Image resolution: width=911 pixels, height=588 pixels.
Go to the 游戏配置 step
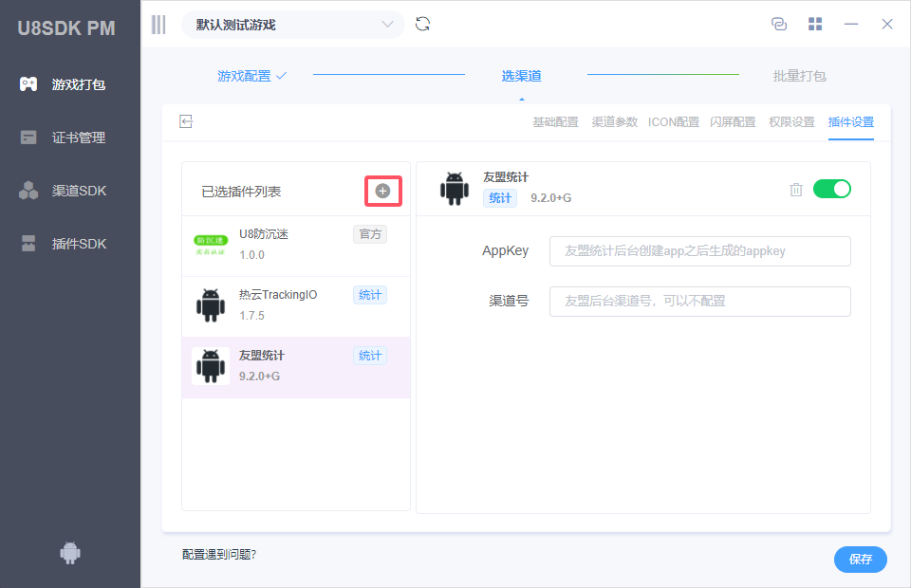point(251,76)
